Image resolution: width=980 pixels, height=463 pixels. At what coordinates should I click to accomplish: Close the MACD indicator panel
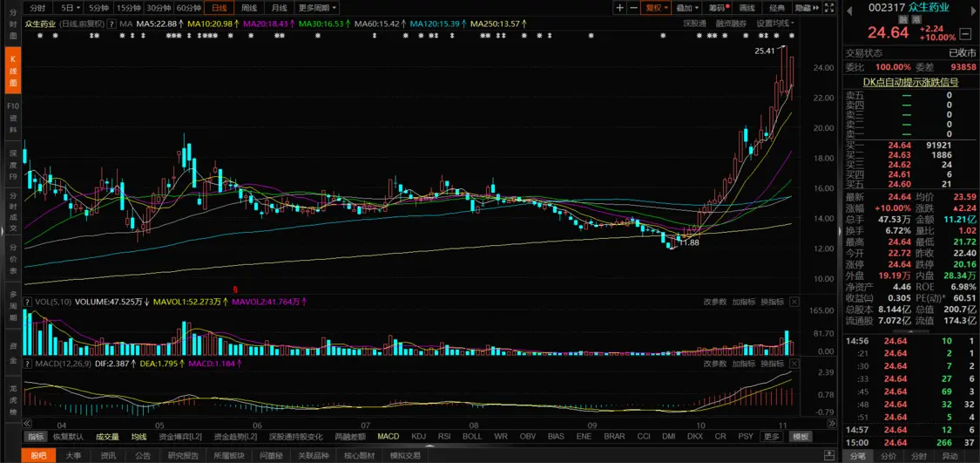tap(794, 364)
